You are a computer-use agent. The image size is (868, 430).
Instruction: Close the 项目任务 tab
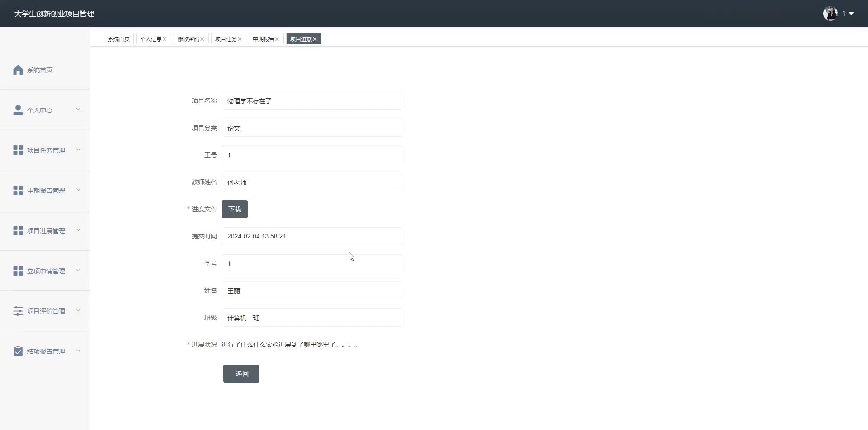(x=240, y=39)
